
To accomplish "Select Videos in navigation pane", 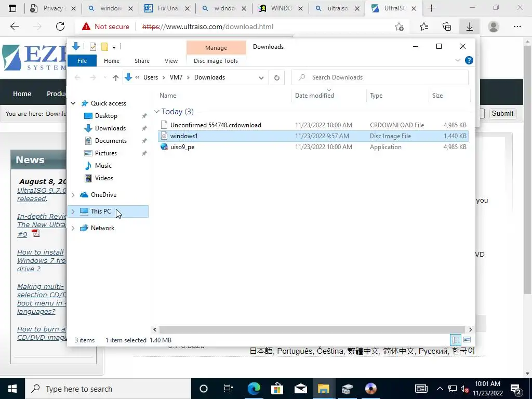I will point(104,178).
